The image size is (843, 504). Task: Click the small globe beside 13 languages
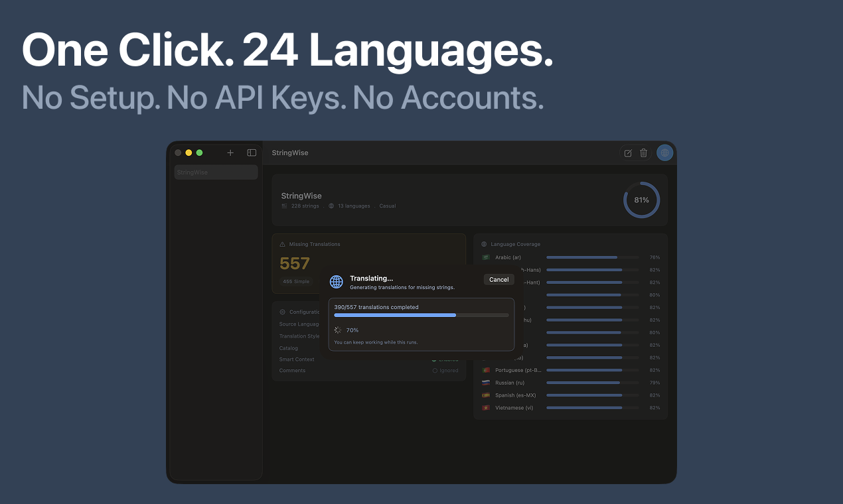[331, 206]
